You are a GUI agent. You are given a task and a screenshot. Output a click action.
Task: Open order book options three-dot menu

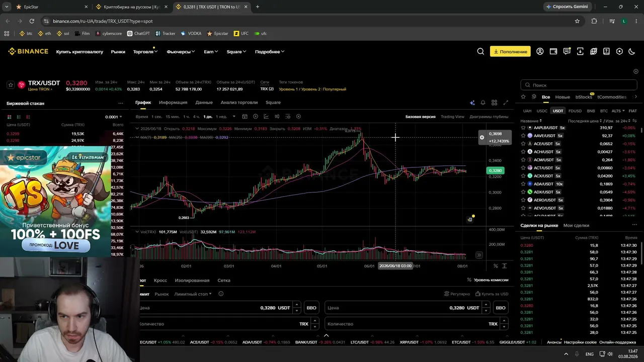coord(121,103)
